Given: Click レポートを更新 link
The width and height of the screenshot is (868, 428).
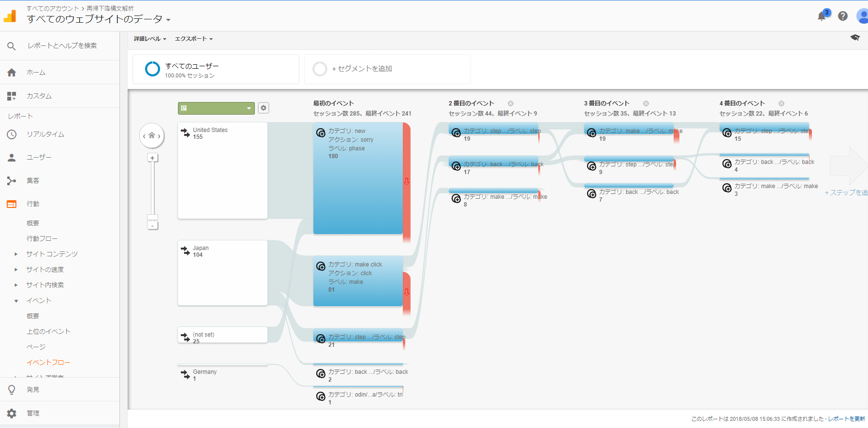Looking at the screenshot, I should (x=846, y=419).
